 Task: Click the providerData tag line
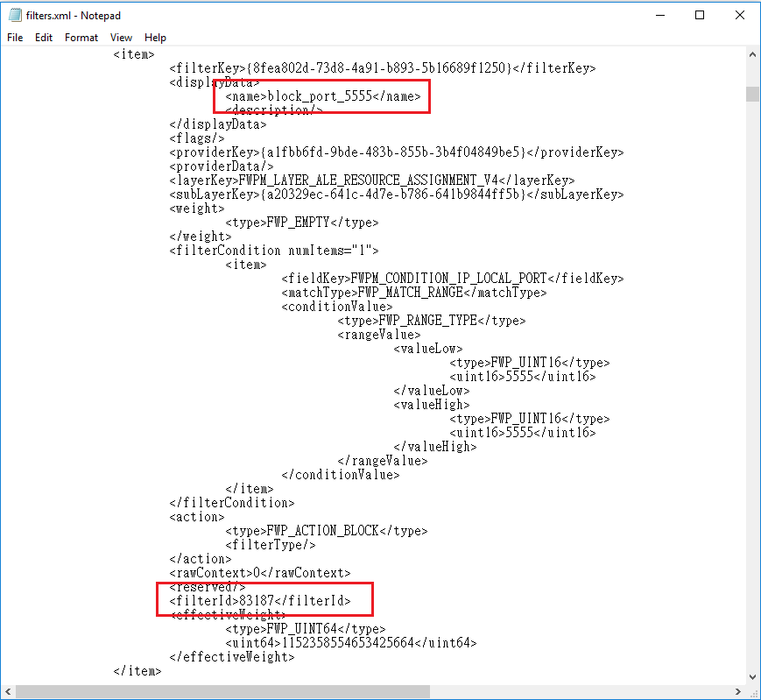pyautogui.click(x=222, y=166)
